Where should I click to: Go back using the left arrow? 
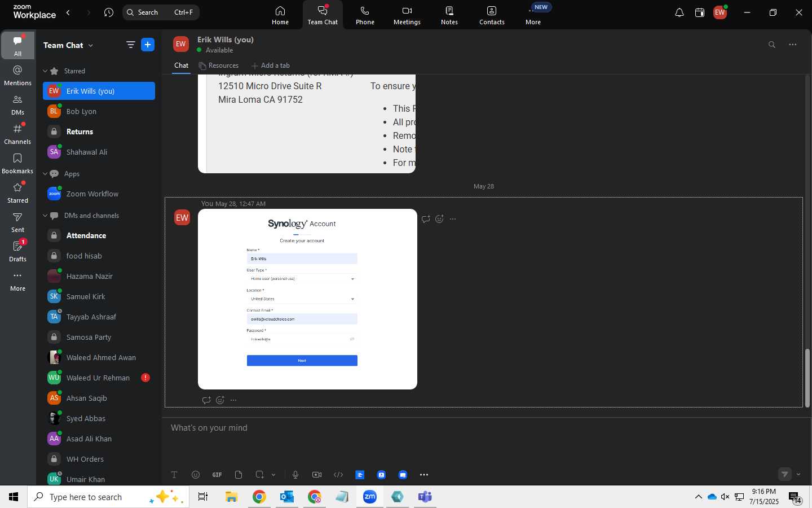click(68, 12)
